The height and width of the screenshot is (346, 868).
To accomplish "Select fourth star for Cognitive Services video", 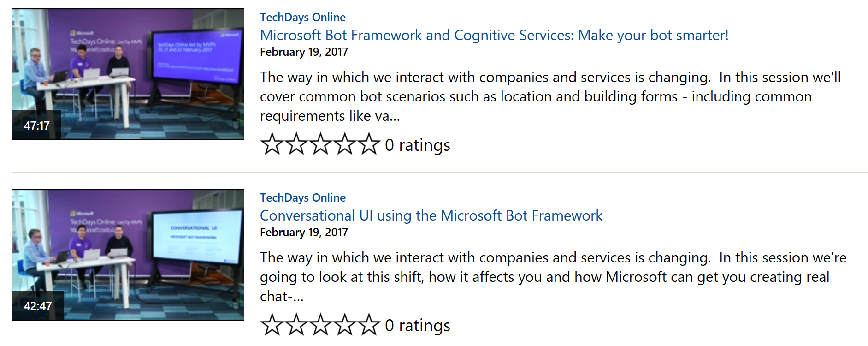I will point(345,144).
